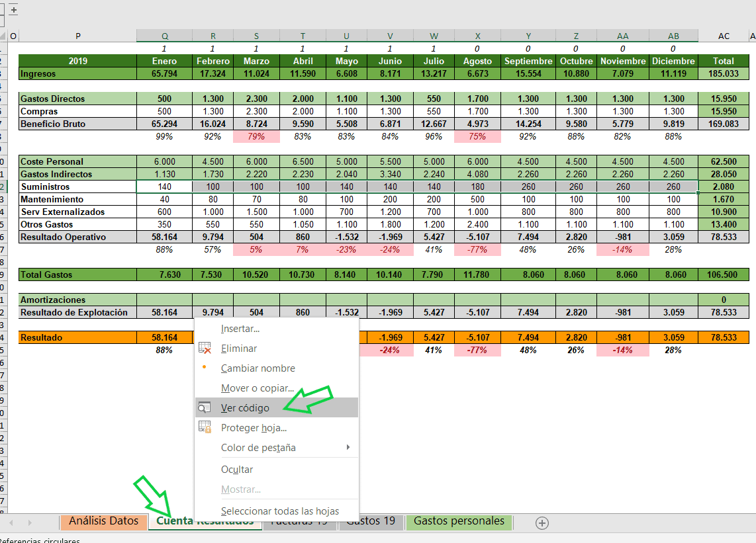Screen dimensions: 756x543
Task: Click the Resultado de Explotación label cell
Action: click(x=77, y=312)
